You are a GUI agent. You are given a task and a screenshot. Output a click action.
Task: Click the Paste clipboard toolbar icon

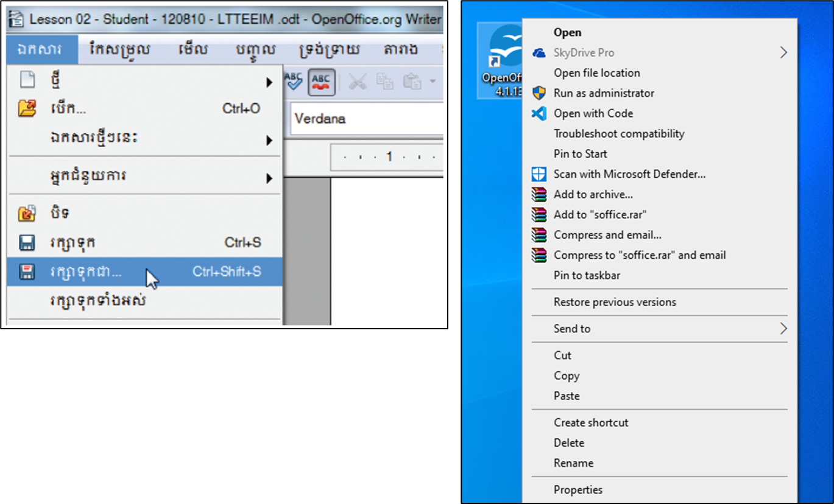(412, 82)
